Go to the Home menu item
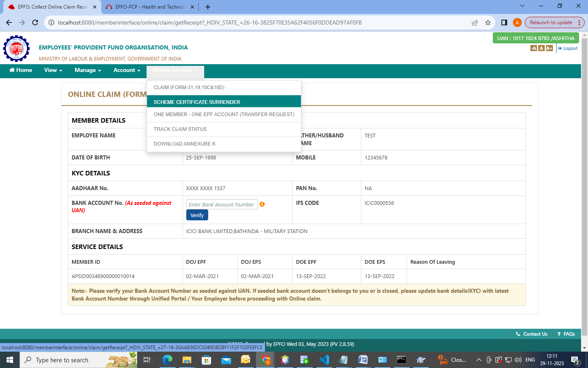588x368 pixels. (x=21, y=70)
